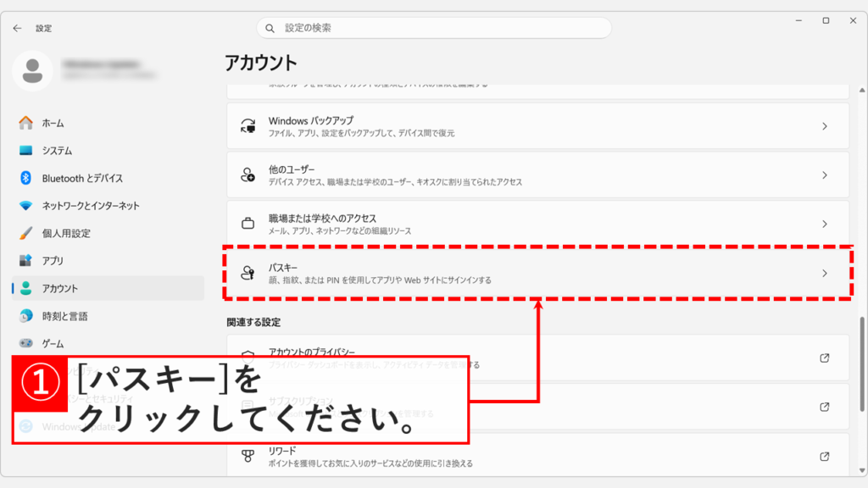Expand 他のユーザー with its chevron
The width and height of the screenshot is (868, 488).
[826, 175]
